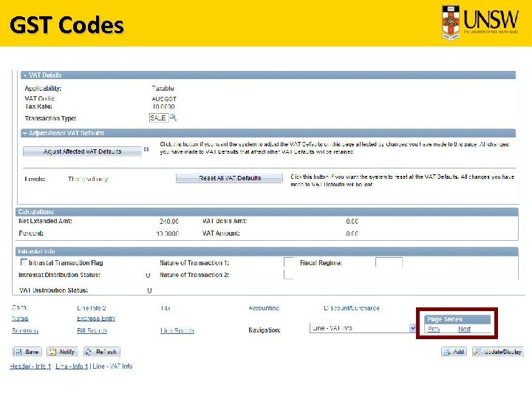Collapse the VAT Details section triangle

point(25,75)
